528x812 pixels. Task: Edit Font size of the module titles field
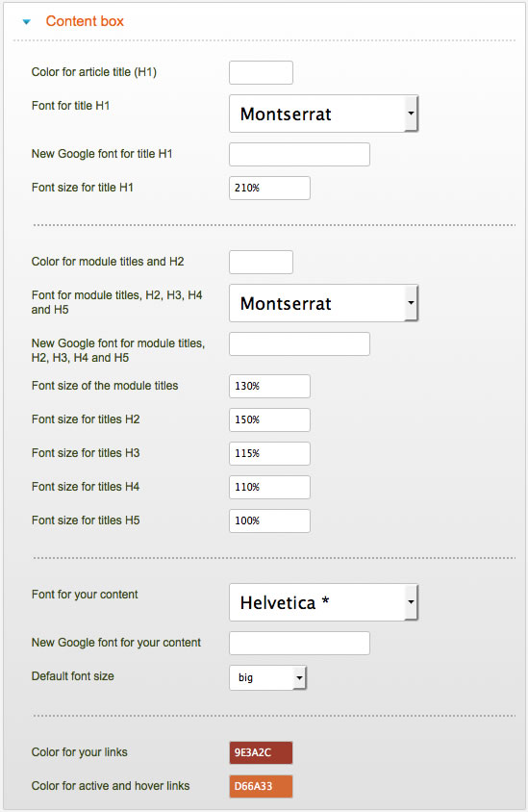click(269, 387)
